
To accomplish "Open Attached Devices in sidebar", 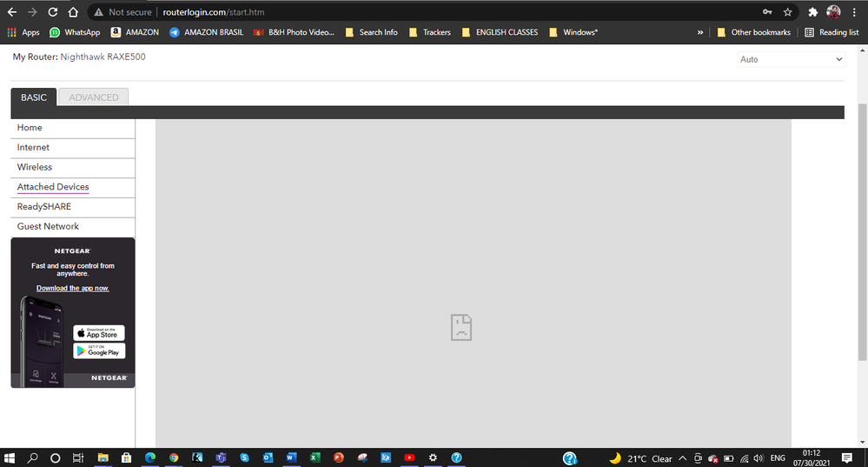I will point(53,187).
